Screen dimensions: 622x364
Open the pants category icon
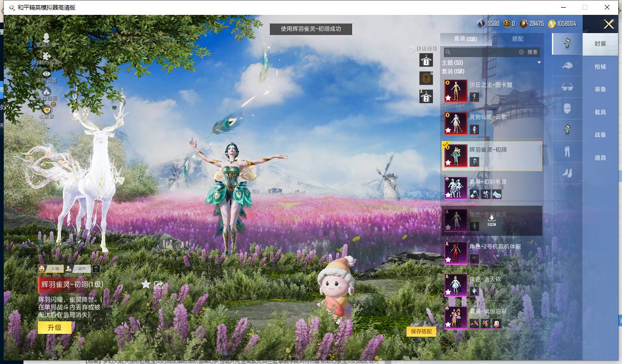pyautogui.click(x=567, y=152)
